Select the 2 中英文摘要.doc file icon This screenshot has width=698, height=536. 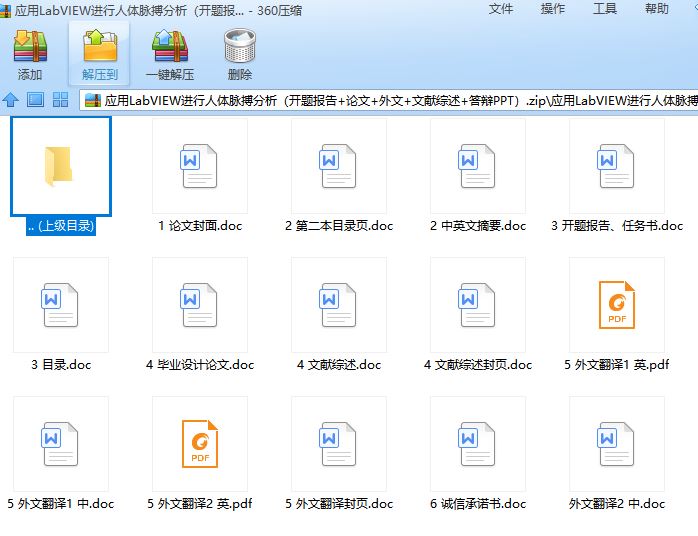[477, 166]
